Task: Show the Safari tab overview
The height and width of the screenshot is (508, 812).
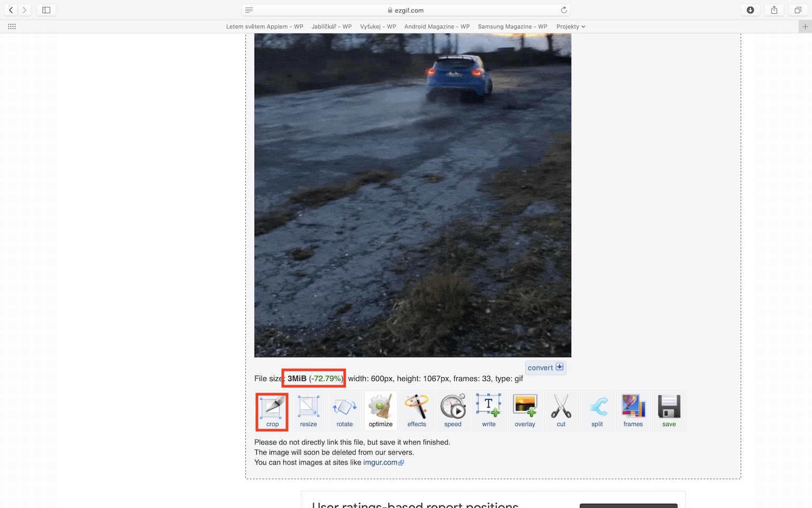Action: [x=798, y=10]
